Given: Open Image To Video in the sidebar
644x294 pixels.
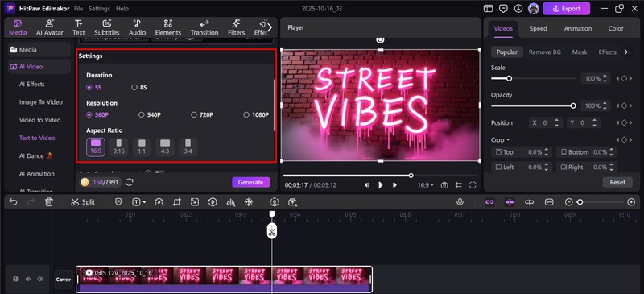Looking at the screenshot, I should [41, 102].
